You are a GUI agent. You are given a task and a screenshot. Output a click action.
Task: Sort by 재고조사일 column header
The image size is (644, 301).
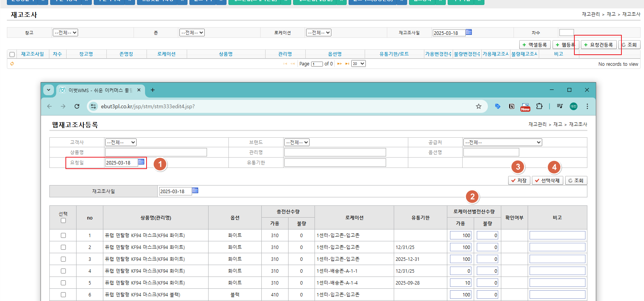coord(33,54)
